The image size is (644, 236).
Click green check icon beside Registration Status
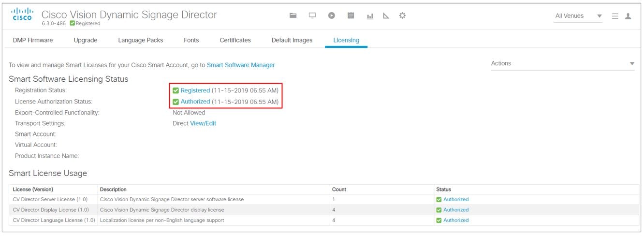pyautogui.click(x=176, y=90)
